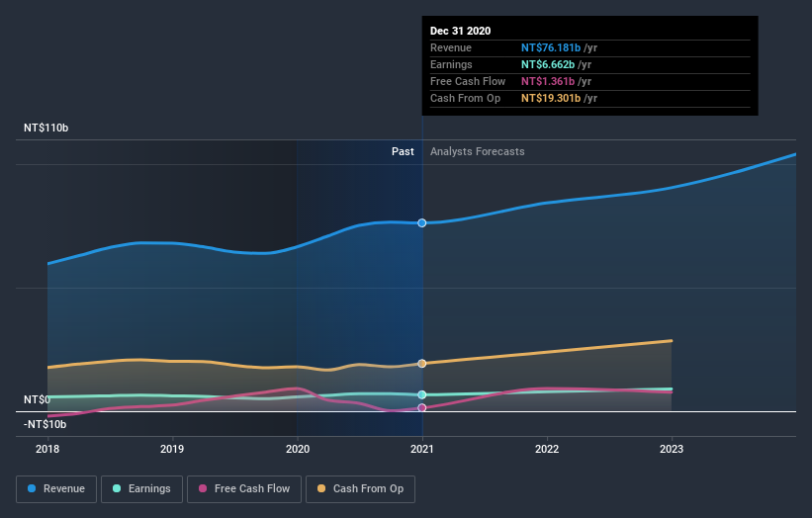Viewport: 812px width, 518px height.
Task: Click the orange Cash From Op legend dot
Action: pos(321,488)
